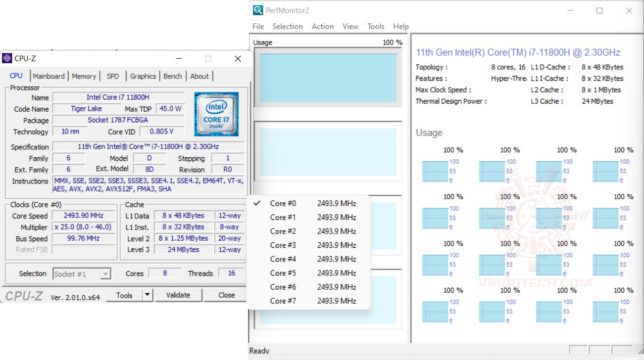Open the Selection menu in PerfMonitor2

pyautogui.click(x=287, y=26)
